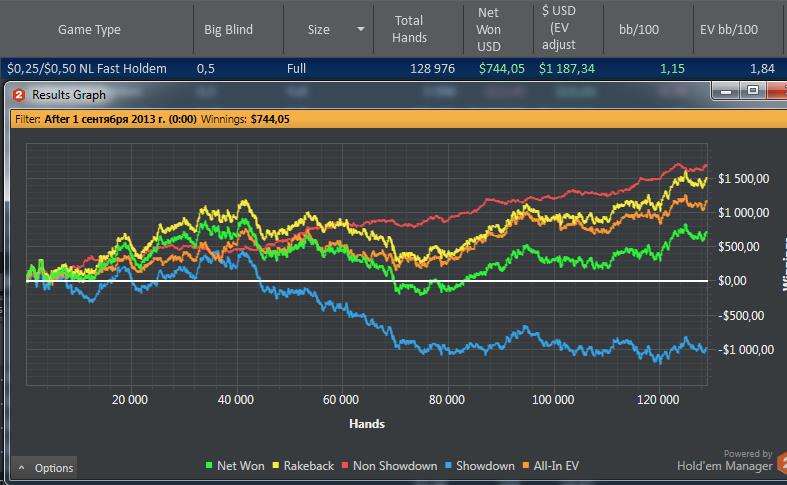787x485 pixels.
Task: Toggle the Rakeback yellow legend swatch
Action: tap(276, 466)
